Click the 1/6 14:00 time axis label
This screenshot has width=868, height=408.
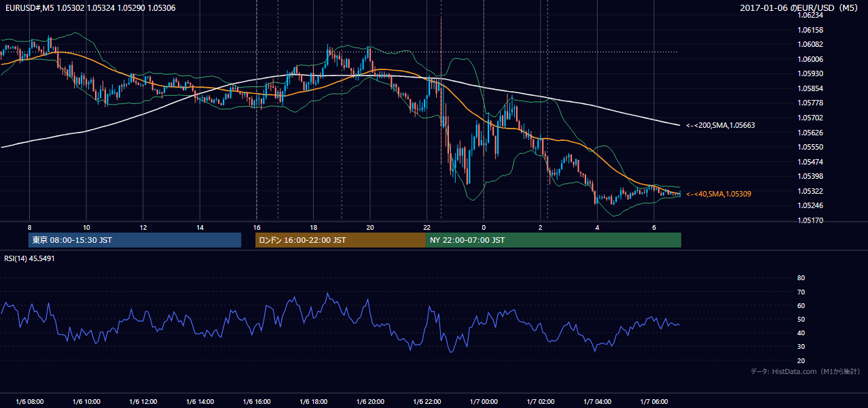pyautogui.click(x=200, y=401)
